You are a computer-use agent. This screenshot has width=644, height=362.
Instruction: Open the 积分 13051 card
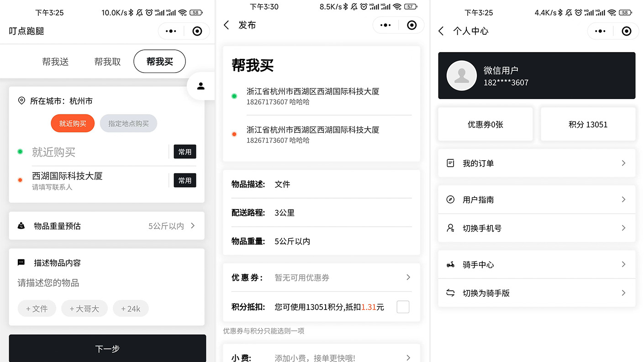coord(588,124)
